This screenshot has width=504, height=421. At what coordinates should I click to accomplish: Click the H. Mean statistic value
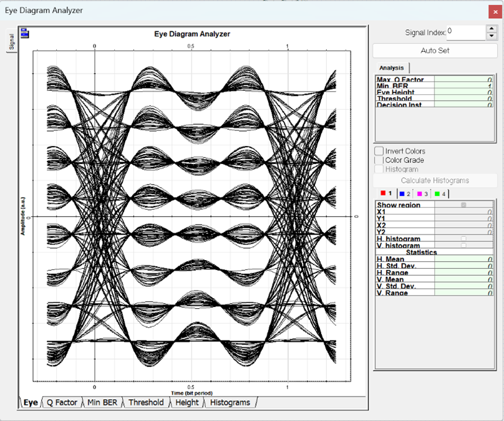tap(463, 259)
